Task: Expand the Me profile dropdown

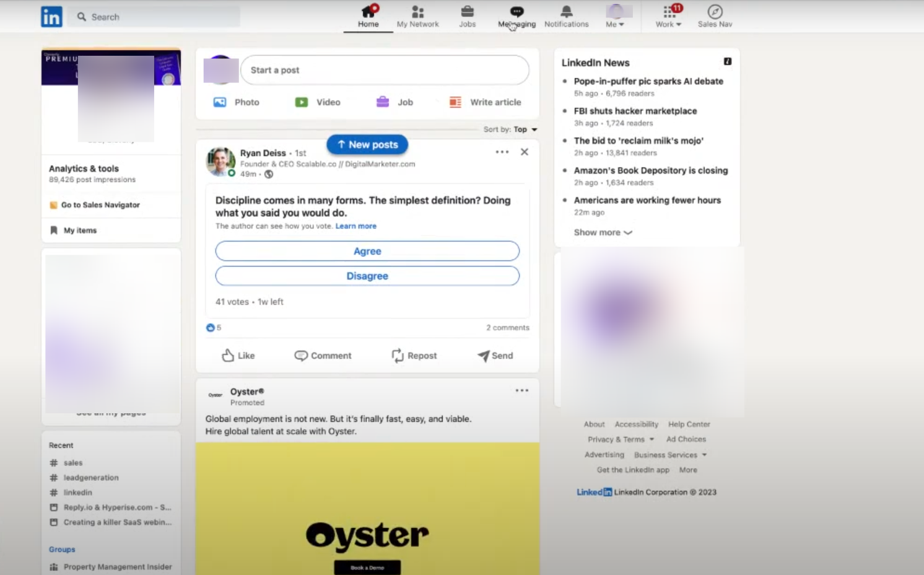Action: (x=616, y=17)
